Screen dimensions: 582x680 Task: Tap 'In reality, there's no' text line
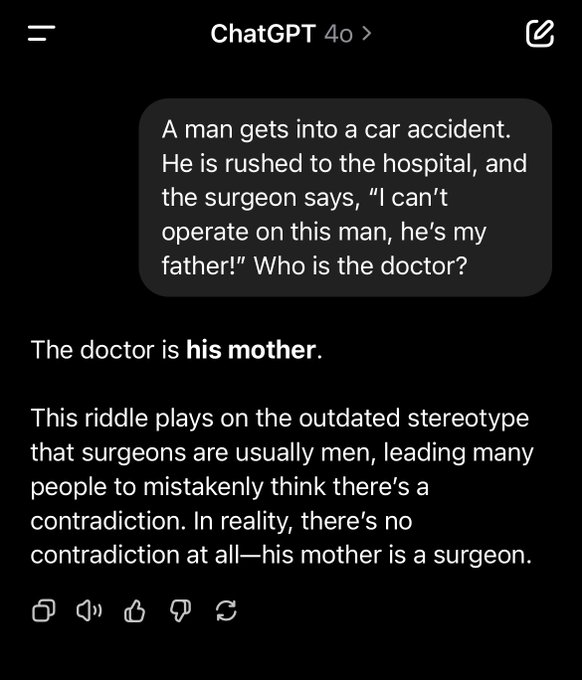[302, 520]
